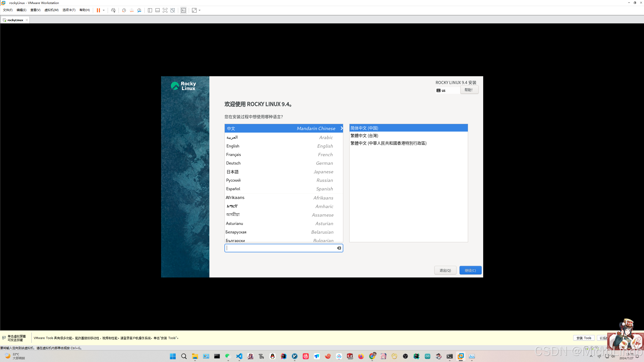Clear the language search field icon
The height and width of the screenshot is (362, 644).
[x=339, y=248]
